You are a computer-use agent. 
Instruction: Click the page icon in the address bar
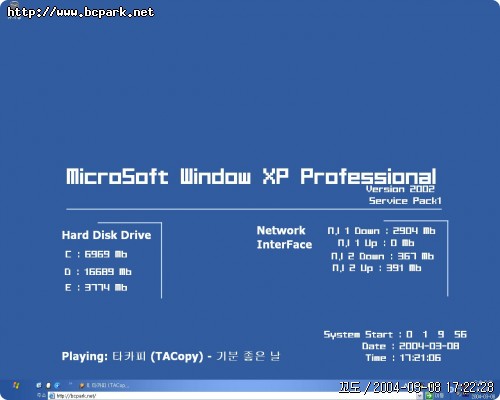pos(52,396)
